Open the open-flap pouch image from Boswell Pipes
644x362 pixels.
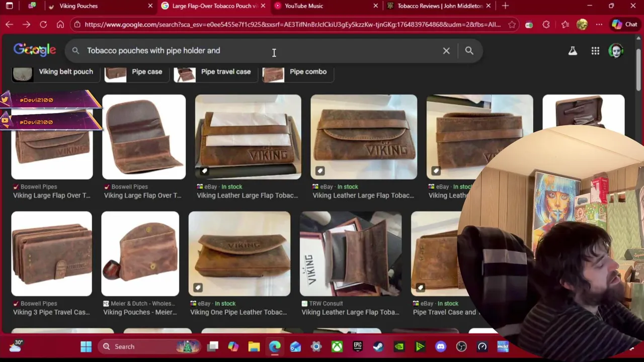click(x=144, y=137)
